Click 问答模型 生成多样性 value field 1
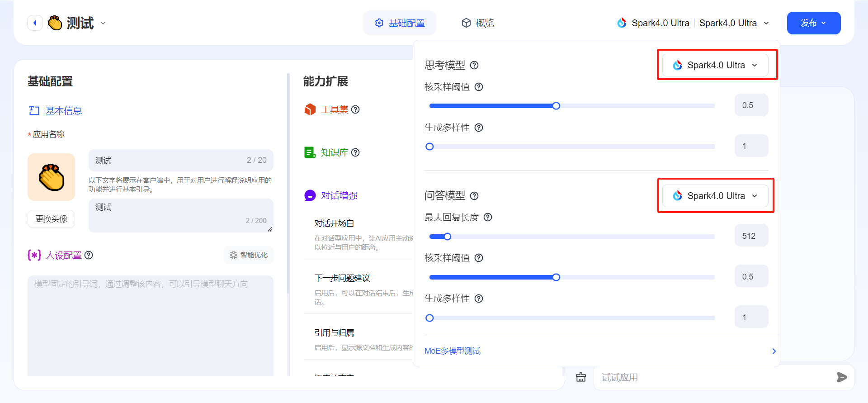Screen dimensions: 868x403 tap(751, 317)
